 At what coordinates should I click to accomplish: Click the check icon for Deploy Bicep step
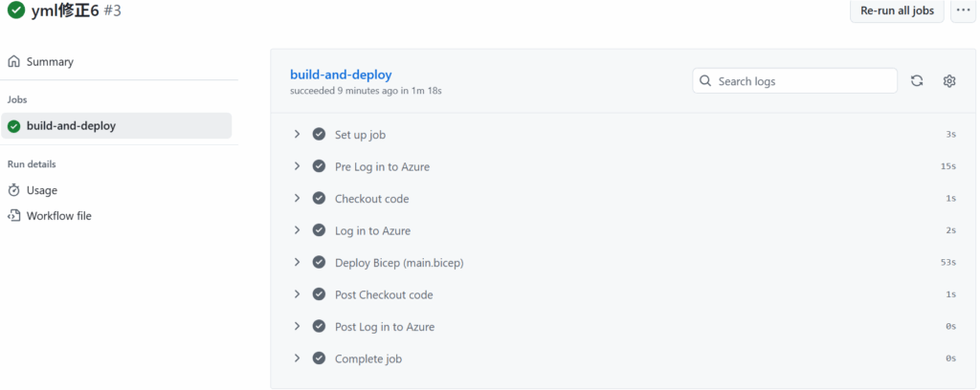(319, 263)
